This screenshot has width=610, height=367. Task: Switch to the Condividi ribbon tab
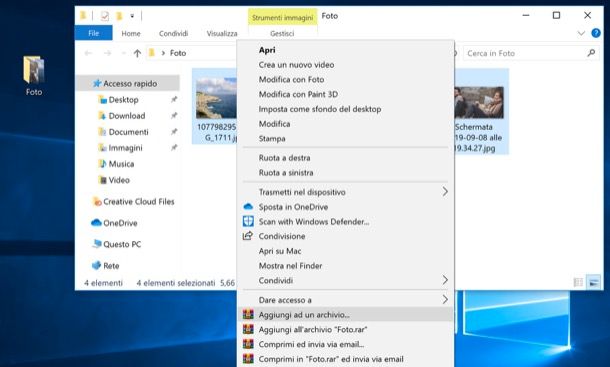pos(174,33)
